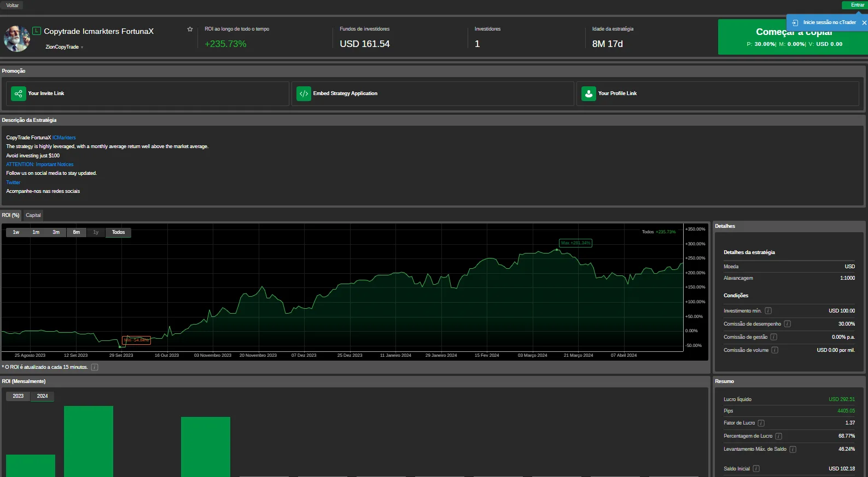868x477 pixels.
Task: Open 'ATTENTION: Important Notices' link
Action: pyautogui.click(x=40, y=164)
